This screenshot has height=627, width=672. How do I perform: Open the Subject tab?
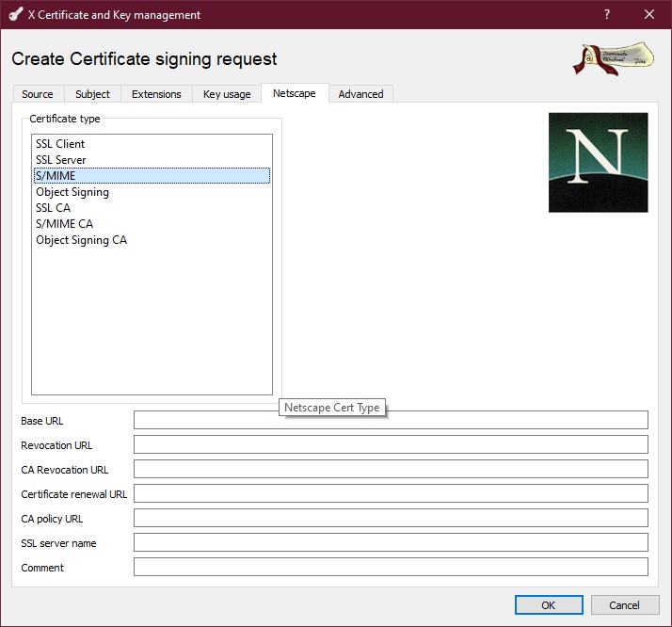pyautogui.click(x=92, y=94)
